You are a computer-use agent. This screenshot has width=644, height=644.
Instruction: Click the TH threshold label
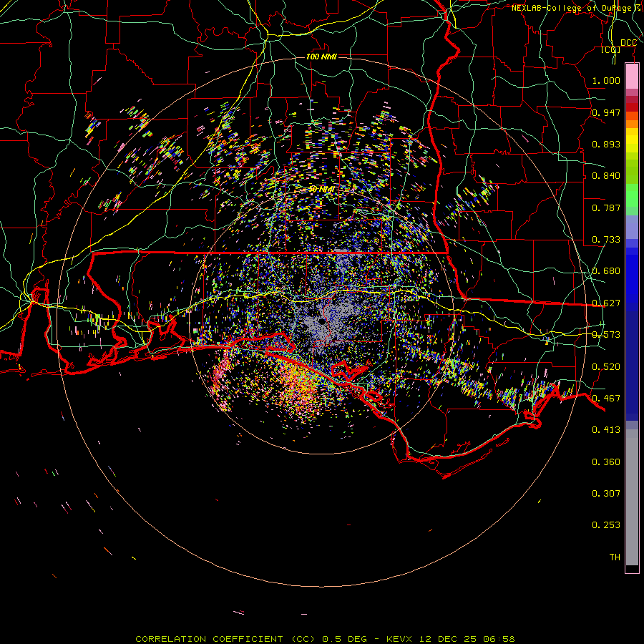click(615, 557)
